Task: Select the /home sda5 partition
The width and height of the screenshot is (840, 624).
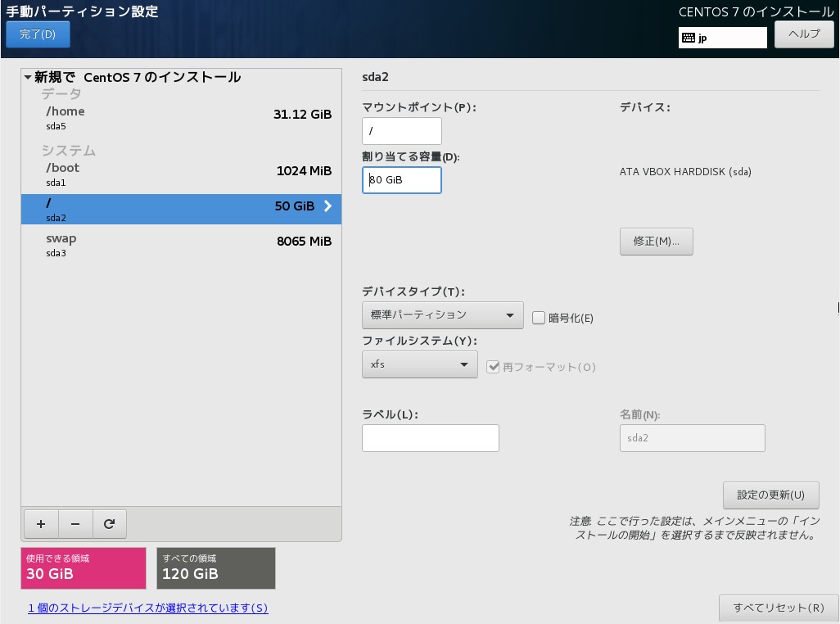Action: 180,118
